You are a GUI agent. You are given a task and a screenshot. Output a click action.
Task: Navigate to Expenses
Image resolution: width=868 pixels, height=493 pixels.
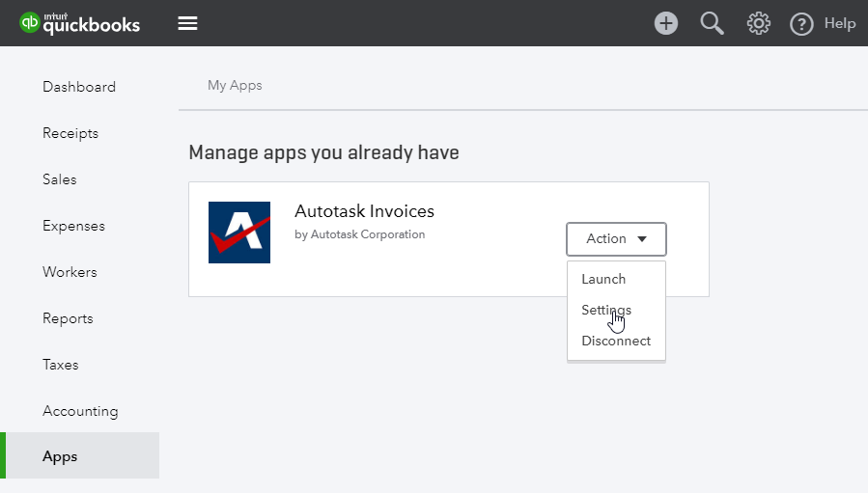73,226
